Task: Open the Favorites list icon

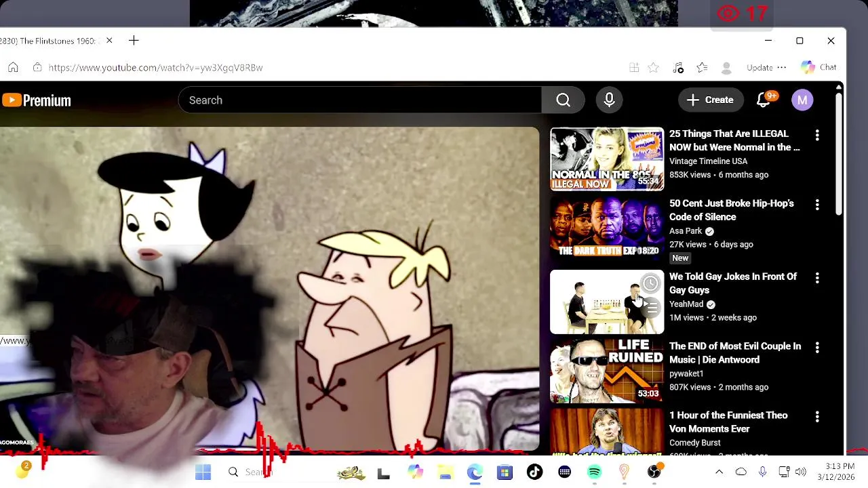Action: pos(702,67)
